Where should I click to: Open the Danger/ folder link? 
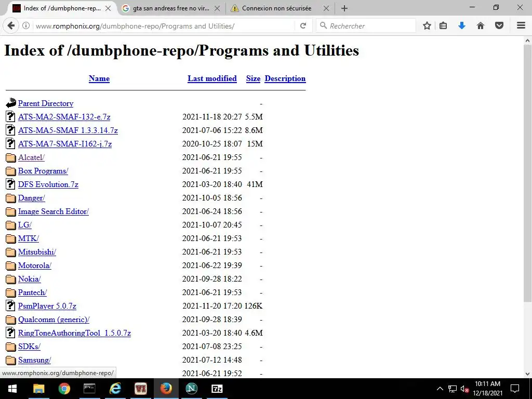[x=32, y=198]
